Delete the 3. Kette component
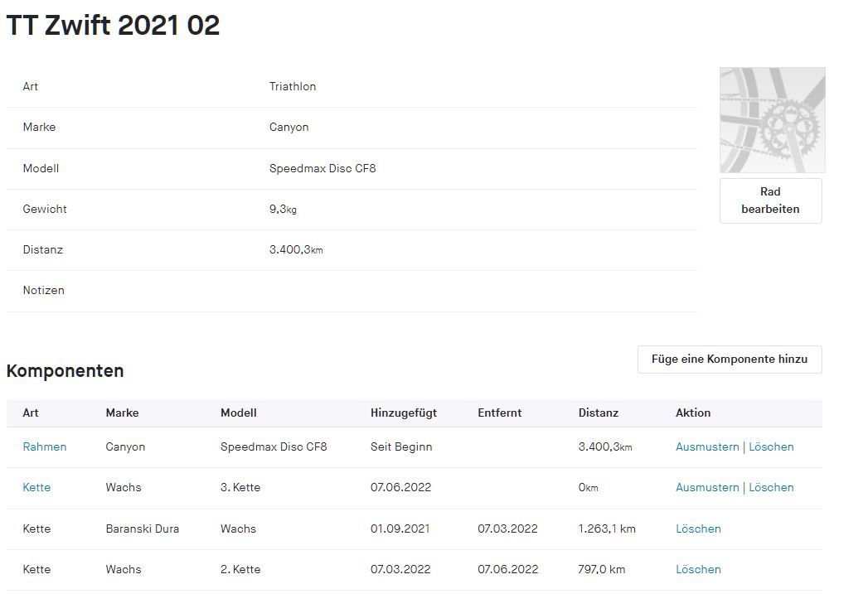868x613 pixels. tap(771, 487)
